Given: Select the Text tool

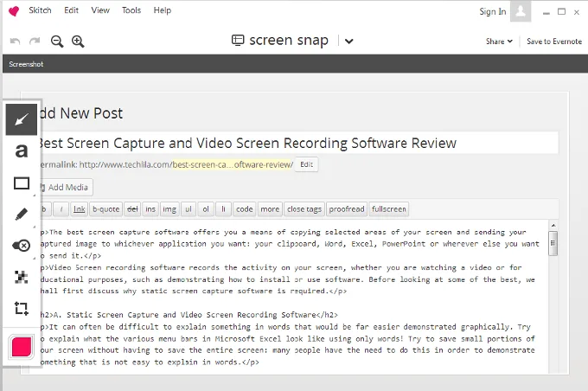Looking at the screenshot, I should coord(22,151).
